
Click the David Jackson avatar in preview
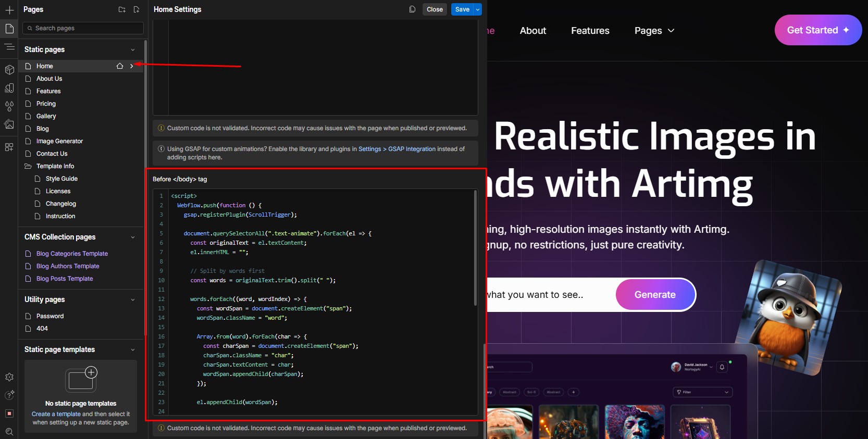676,367
